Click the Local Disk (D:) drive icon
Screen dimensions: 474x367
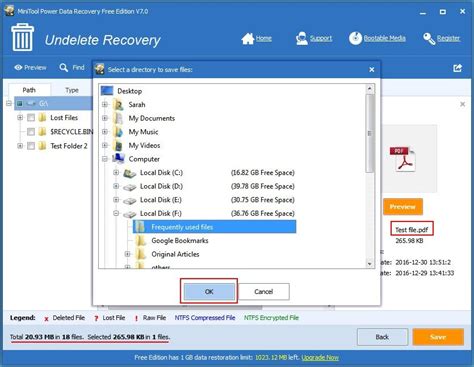130,187
